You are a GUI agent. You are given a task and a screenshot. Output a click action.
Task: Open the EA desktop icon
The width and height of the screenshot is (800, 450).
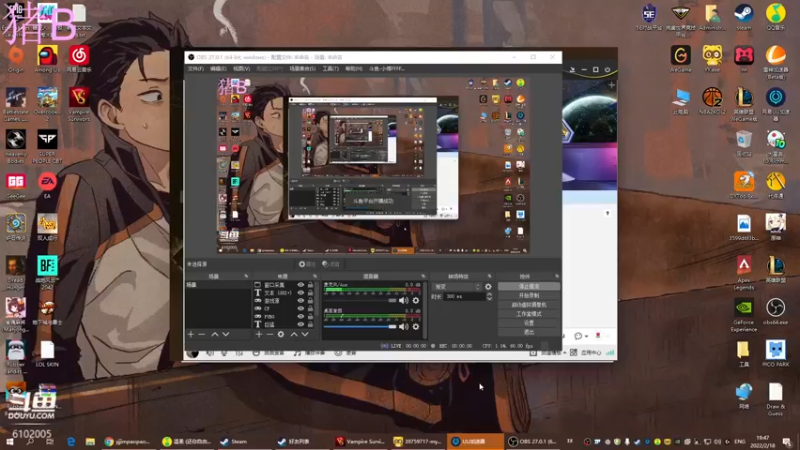(x=47, y=186)
